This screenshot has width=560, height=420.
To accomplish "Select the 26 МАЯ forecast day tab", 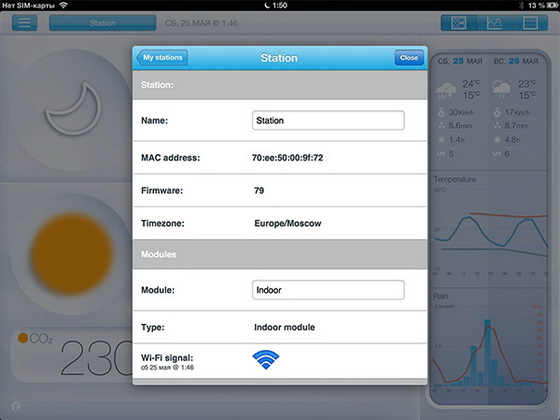I will pyautogui.click(x=516, y=61).
